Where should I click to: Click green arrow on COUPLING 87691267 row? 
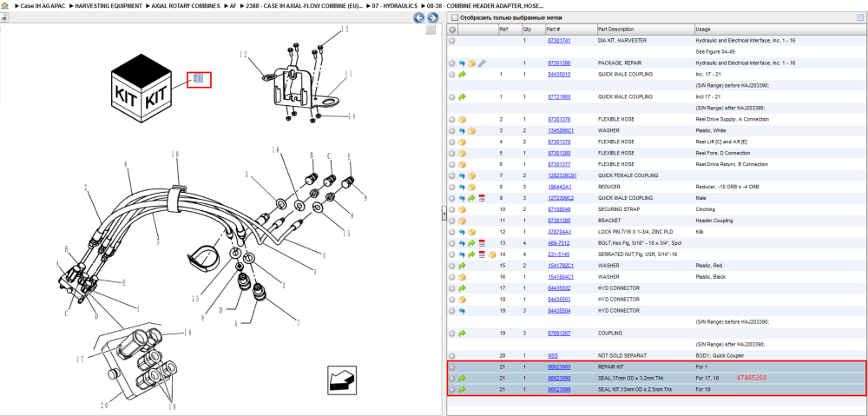462,333
